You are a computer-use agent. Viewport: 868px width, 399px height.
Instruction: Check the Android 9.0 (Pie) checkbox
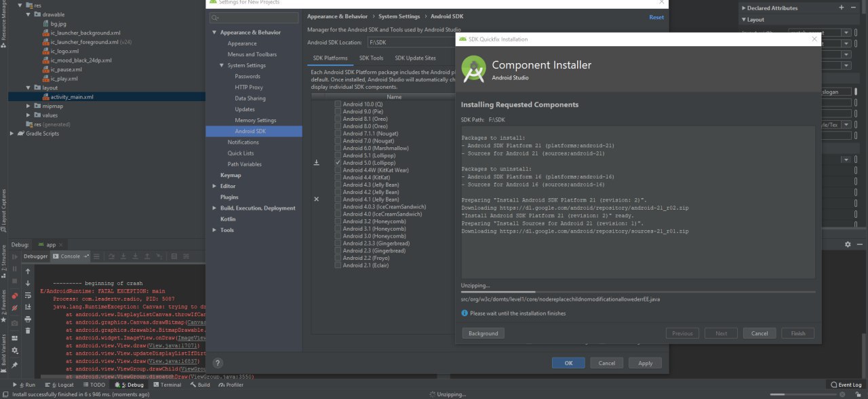click(x=338, y=111)
